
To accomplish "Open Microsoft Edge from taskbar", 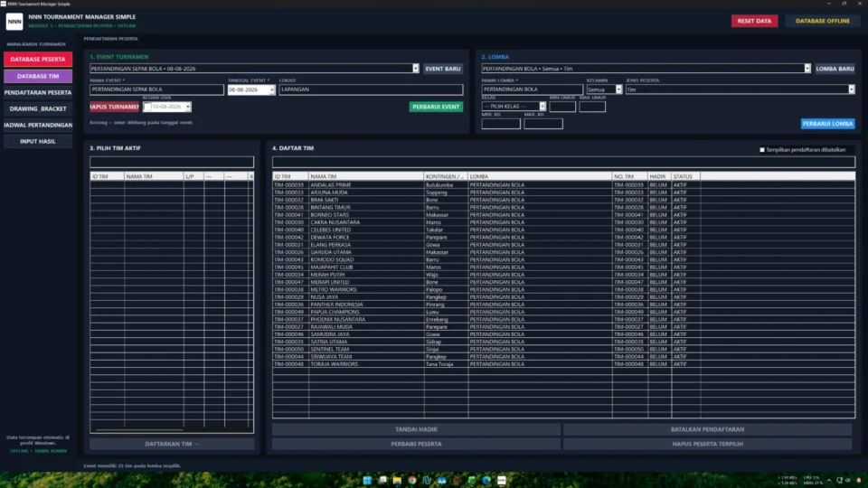I will [486, 480].
